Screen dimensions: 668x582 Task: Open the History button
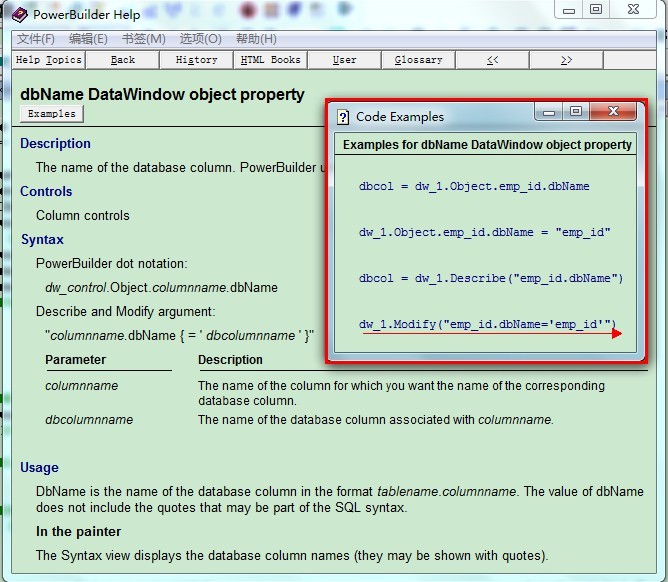tap(196, 60)
